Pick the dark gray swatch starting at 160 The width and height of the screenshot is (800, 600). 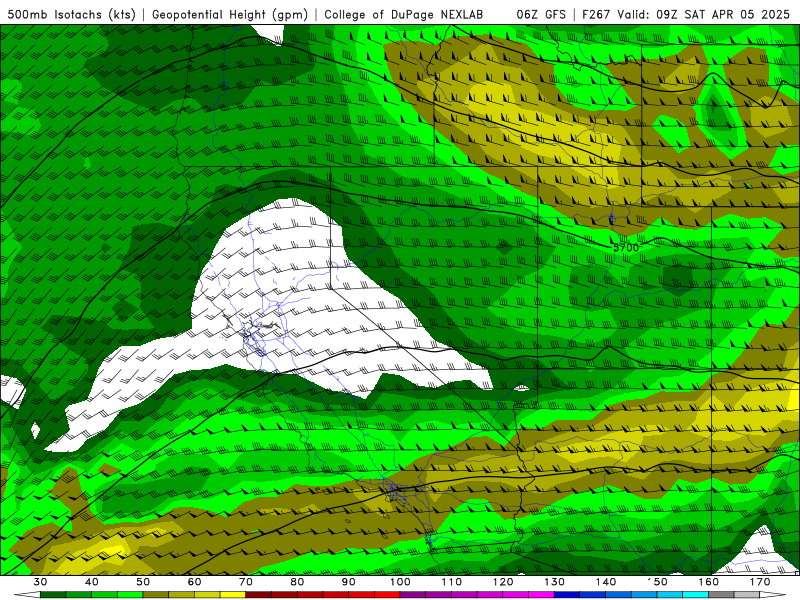point(721,595)
